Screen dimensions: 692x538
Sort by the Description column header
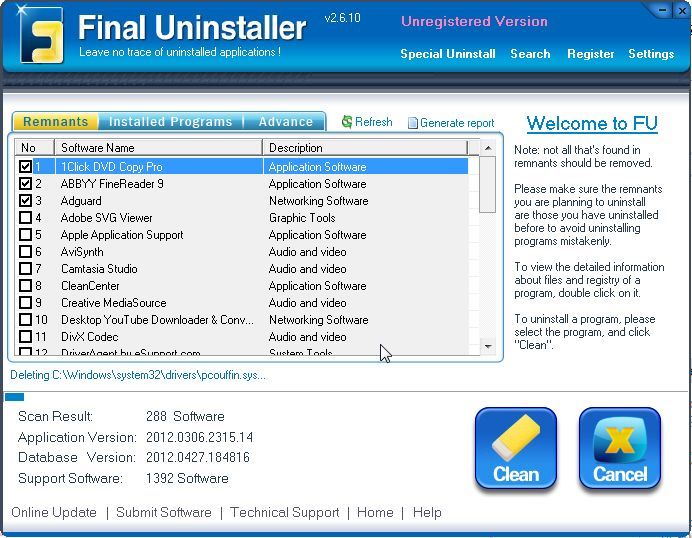(x=365, y=148)
